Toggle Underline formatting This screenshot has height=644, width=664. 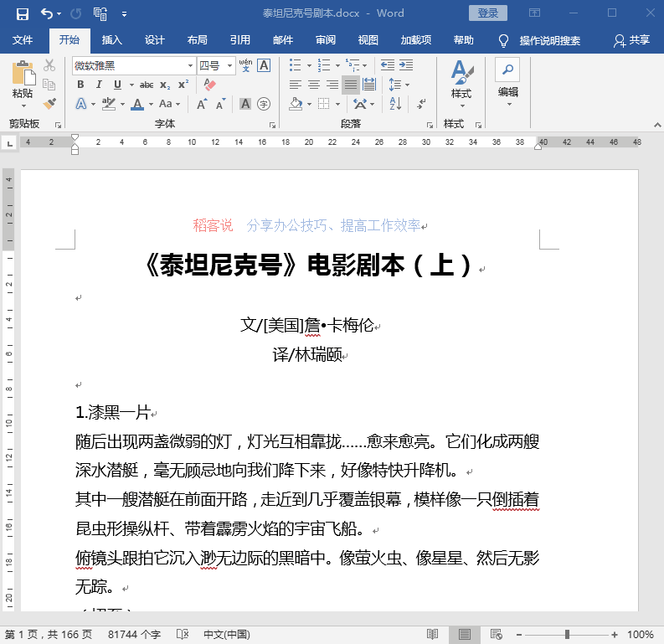point(118,85)
